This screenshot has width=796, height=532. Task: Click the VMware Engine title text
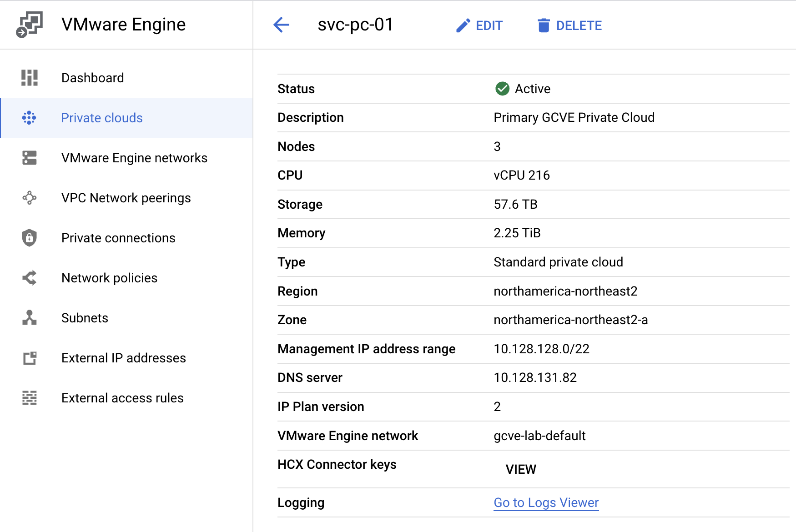(x=124, y=25)
